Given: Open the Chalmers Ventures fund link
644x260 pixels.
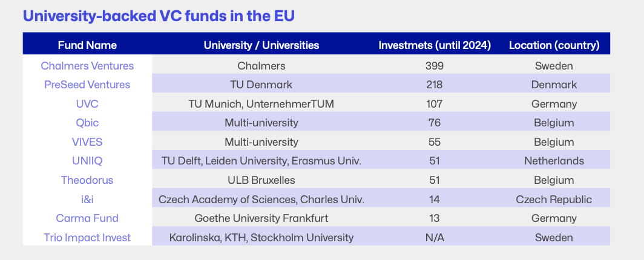Looking at the screenshot, I should click(x=87, y=66).
